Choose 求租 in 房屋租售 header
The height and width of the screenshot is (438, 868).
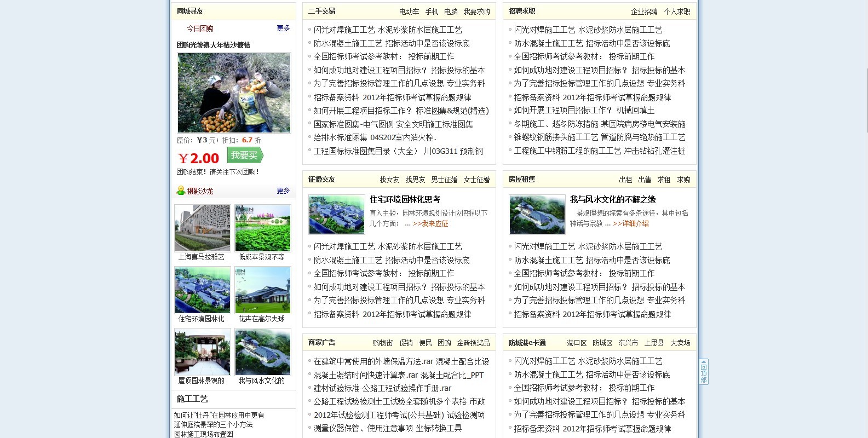[664, 180]
